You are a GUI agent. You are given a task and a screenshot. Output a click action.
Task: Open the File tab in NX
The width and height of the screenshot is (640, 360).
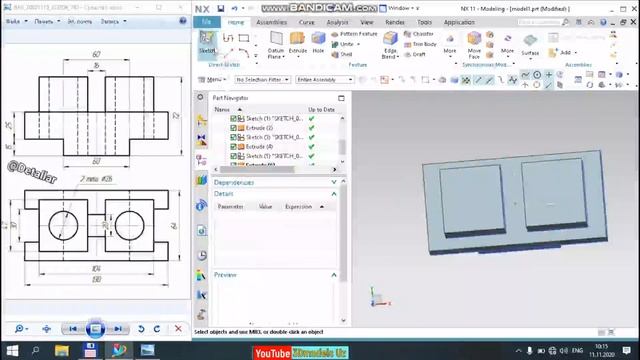207,22
